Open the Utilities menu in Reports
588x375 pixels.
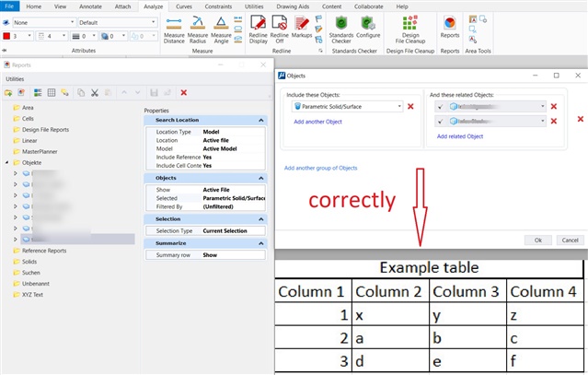(x=15, y=79)
